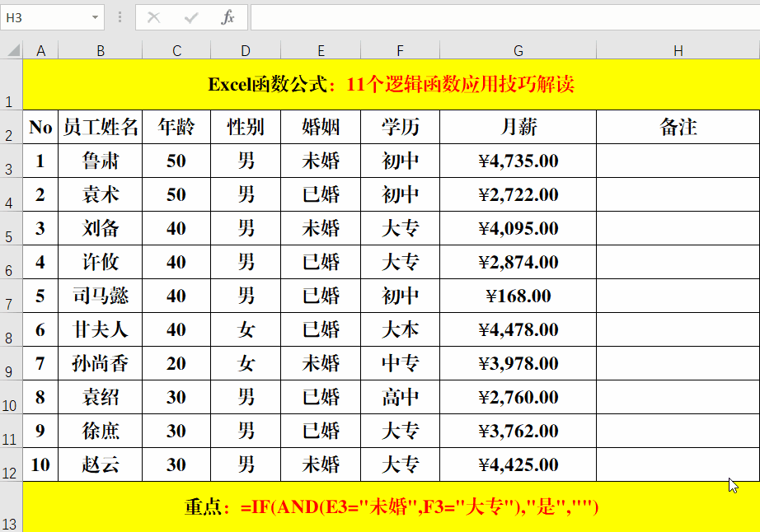Click the salary cell '¥168.00'
The height and width of the screenshot is (532, 760).
518,296
